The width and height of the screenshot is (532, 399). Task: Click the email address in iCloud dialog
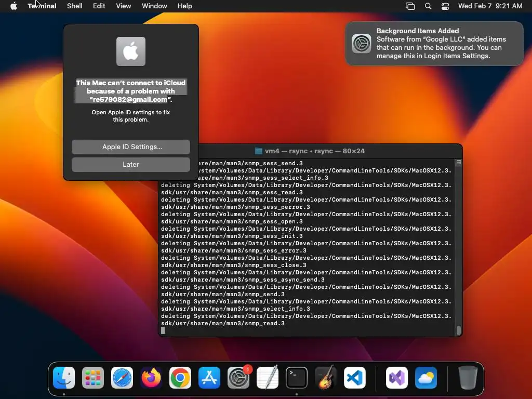130,99
